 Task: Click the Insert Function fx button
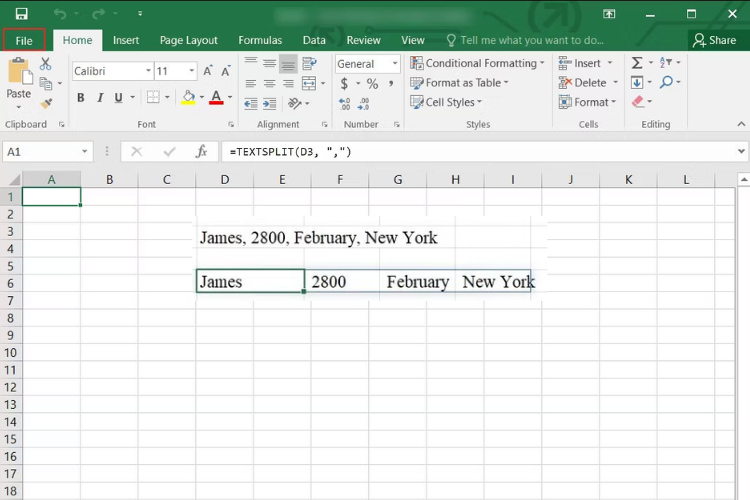201,152
